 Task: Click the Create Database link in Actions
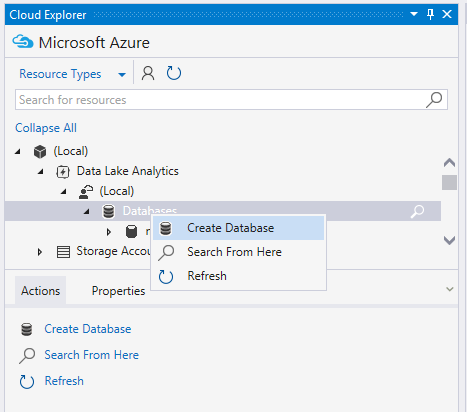[88, 329]
